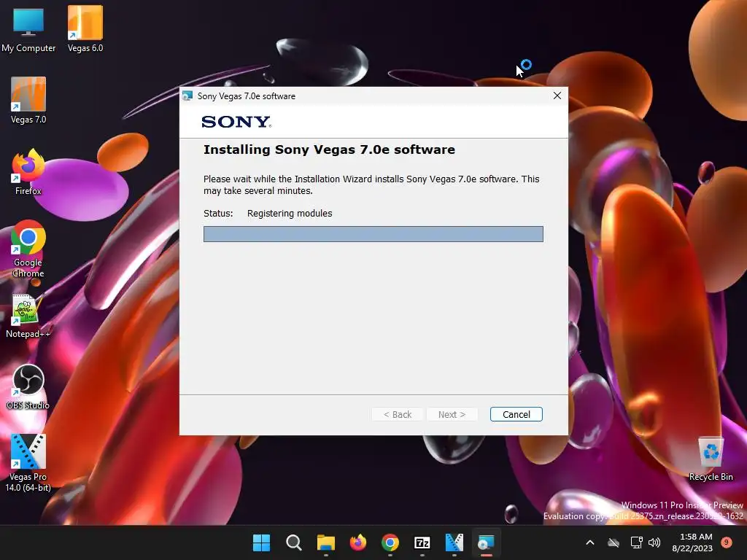Click the Sony logo in the installer
747x560 pixels.
(237, 122)
